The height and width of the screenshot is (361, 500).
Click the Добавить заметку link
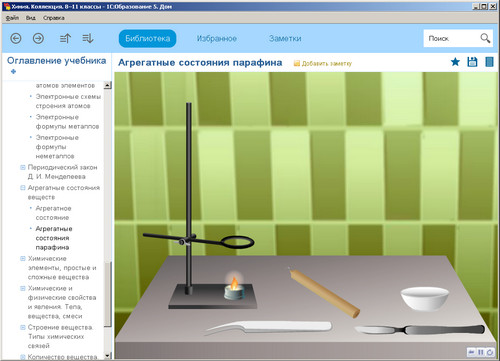click(x=323, y=63)
